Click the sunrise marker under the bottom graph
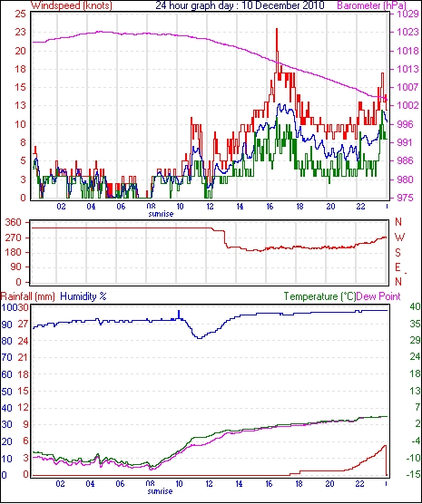422x504 pixels. (160, 491)
